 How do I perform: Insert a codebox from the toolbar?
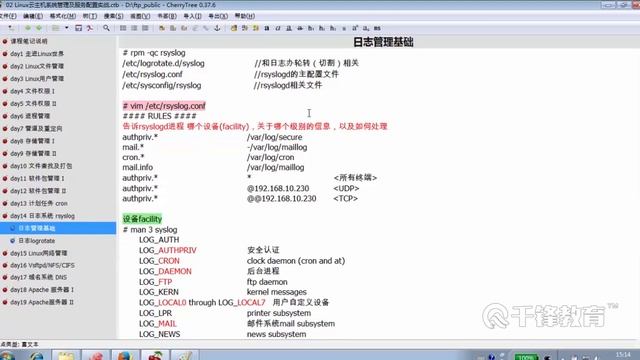tap(184, 28)
